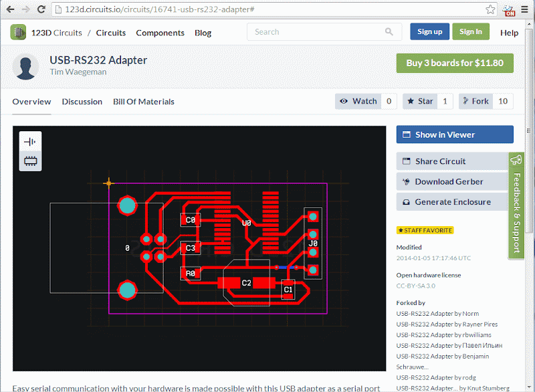Click the extension icon labeled ON
535x392 pixels.
coord(509,10)
